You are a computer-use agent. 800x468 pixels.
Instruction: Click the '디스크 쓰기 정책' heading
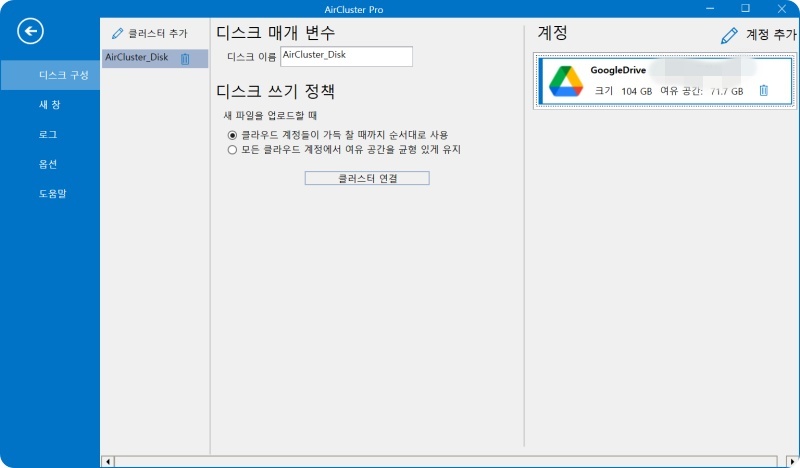(276, 92)
